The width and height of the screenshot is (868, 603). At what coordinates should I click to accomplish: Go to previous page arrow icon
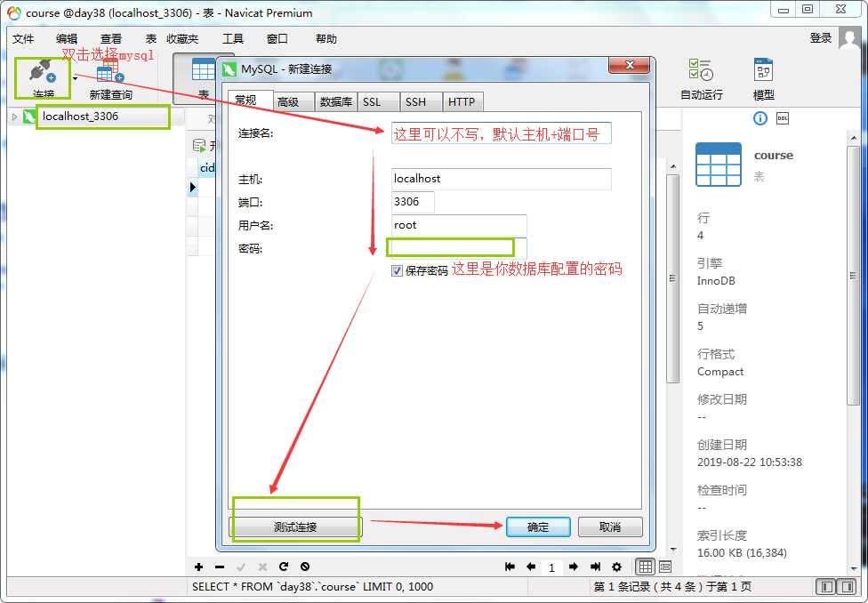[531, 567]
